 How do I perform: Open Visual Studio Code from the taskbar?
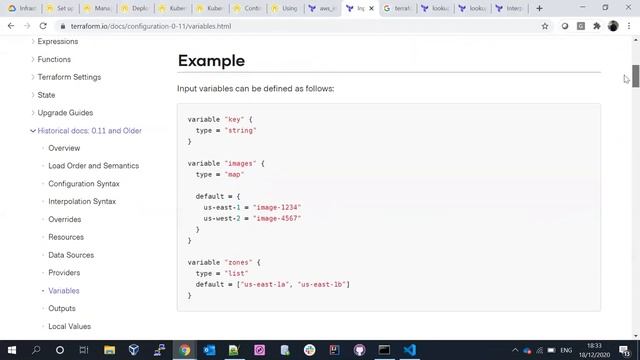pos(409,350)
